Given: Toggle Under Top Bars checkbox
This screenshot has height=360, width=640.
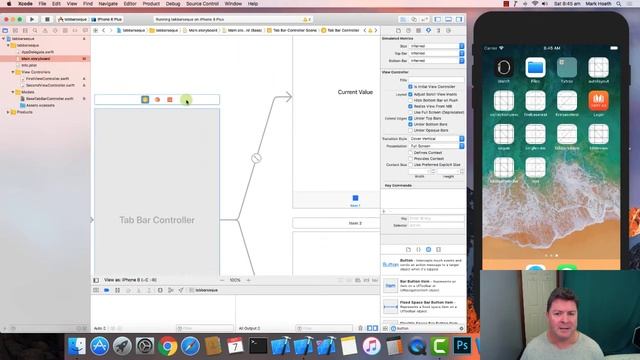Looking at the screenshot, I should (x=410, y=118).
